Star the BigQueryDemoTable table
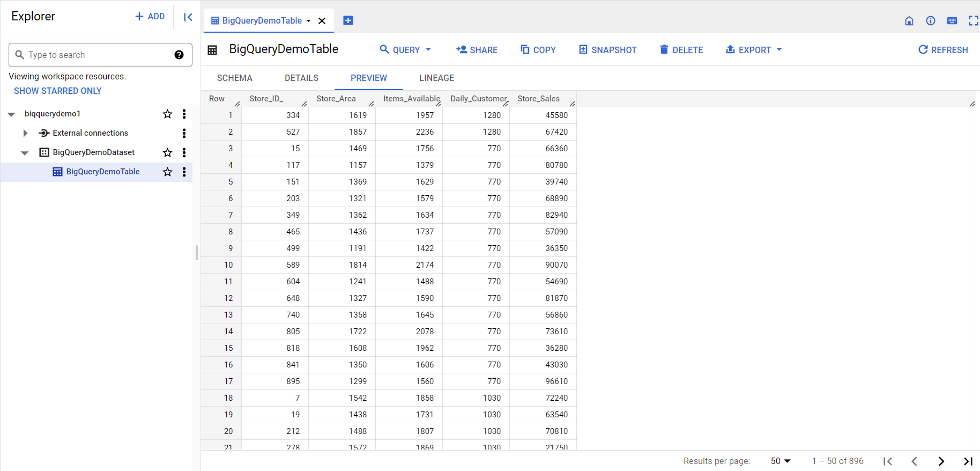This screenshot has height=471, width=980. [x=168, y=172]
